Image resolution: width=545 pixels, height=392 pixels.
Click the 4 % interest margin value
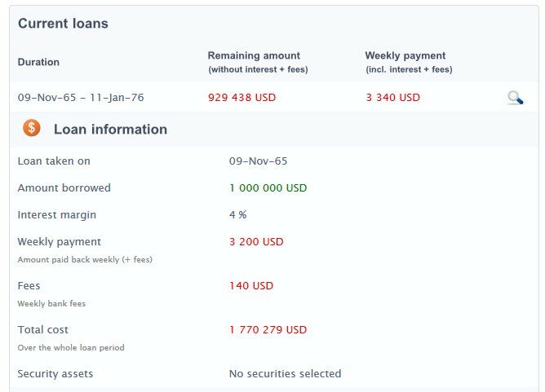pos(237,215)
